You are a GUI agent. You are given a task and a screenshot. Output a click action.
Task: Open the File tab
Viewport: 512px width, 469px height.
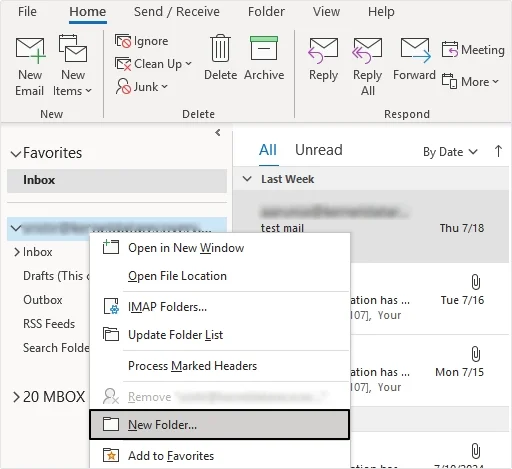click(x=27, y=12)
